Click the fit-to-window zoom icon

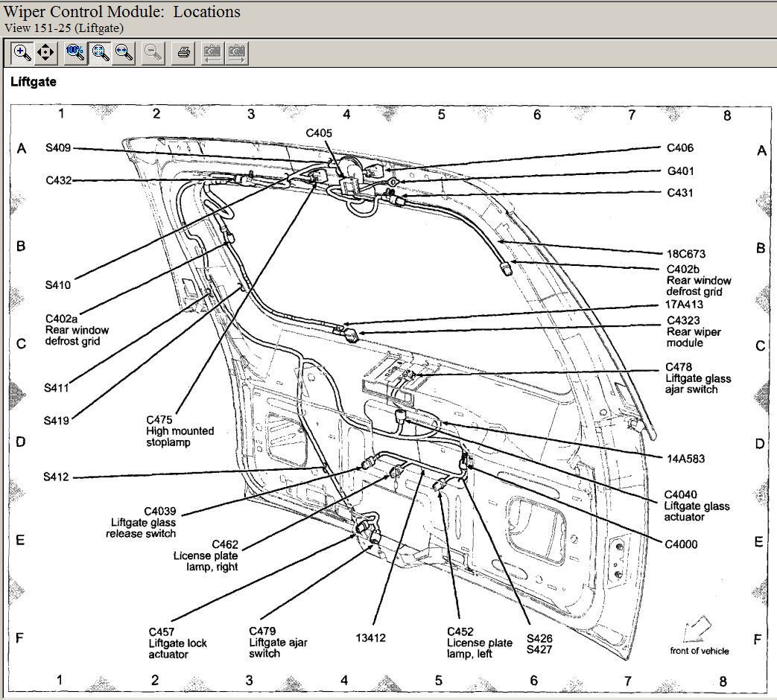point(100,53)
